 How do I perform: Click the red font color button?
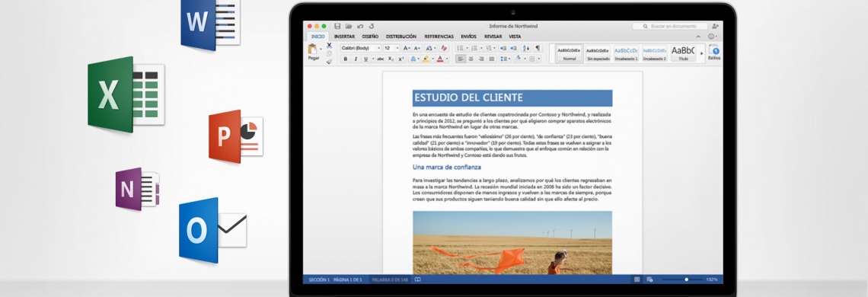tap(441, 59)
